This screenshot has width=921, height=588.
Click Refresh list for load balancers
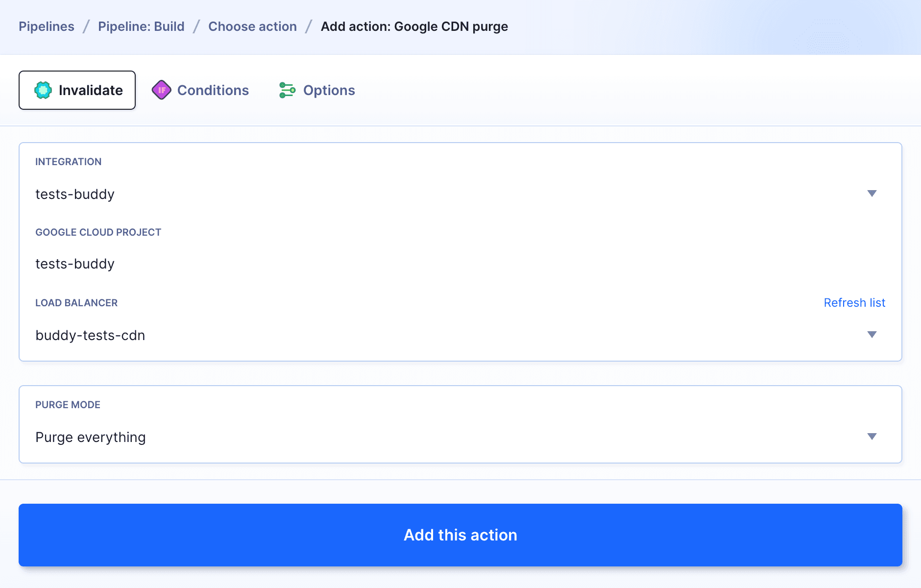click(x=854, y=303)
